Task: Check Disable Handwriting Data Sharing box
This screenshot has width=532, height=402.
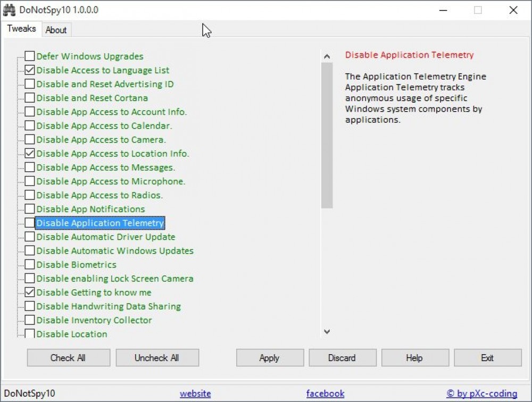Action: coord(30,306)
